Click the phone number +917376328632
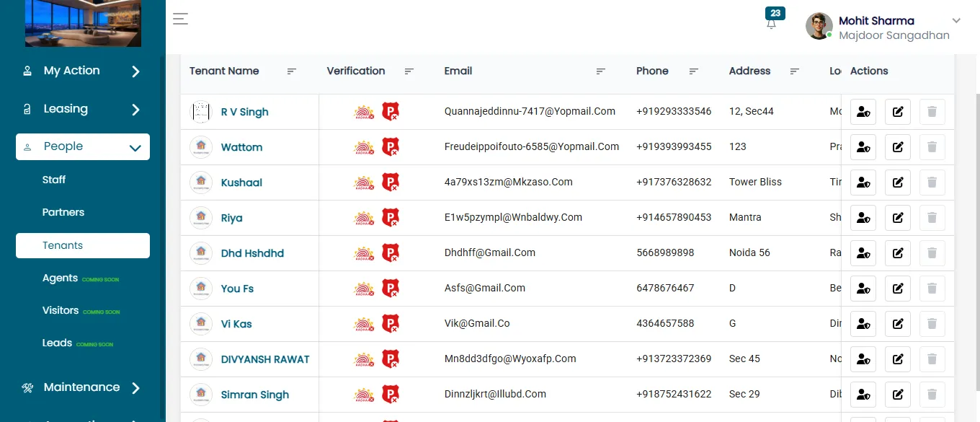This screenshot has width=980, height=422. pyautogui.click(x=674, y=182)
